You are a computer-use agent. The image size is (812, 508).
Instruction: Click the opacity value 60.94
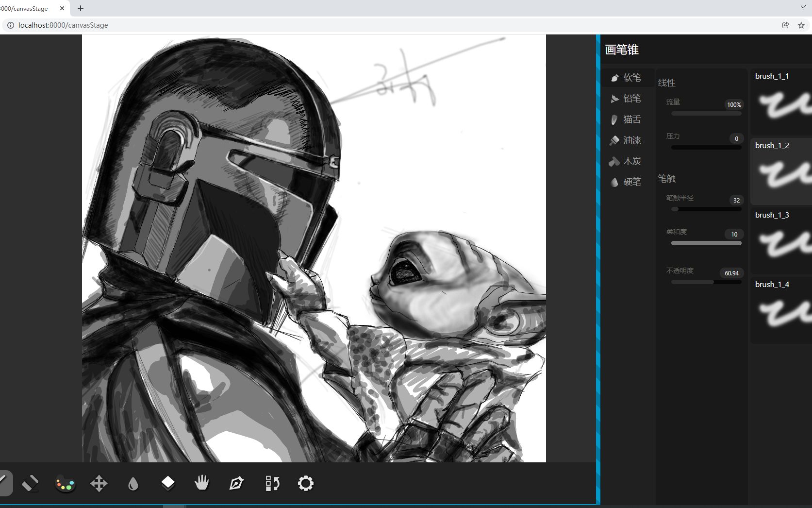coord(731,273)
